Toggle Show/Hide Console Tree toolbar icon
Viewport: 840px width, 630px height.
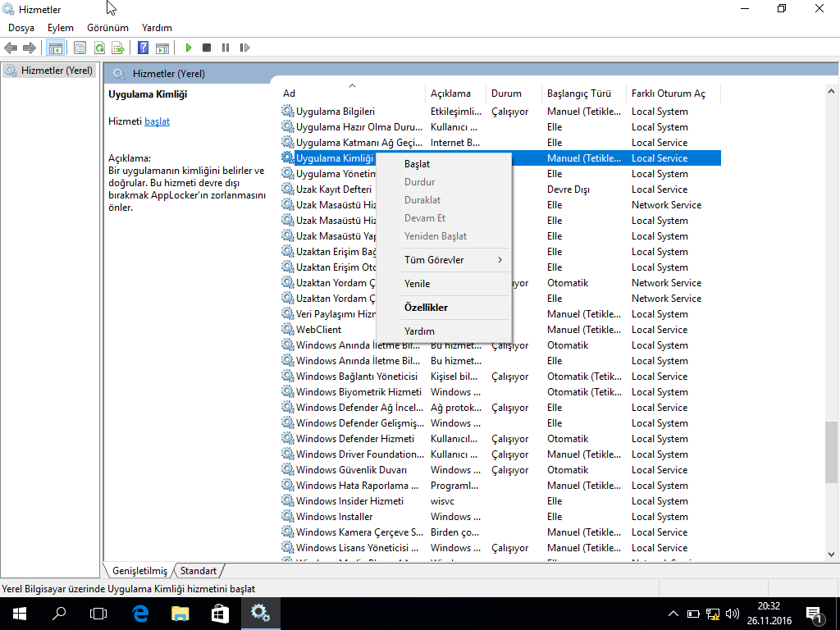point(55,48)
